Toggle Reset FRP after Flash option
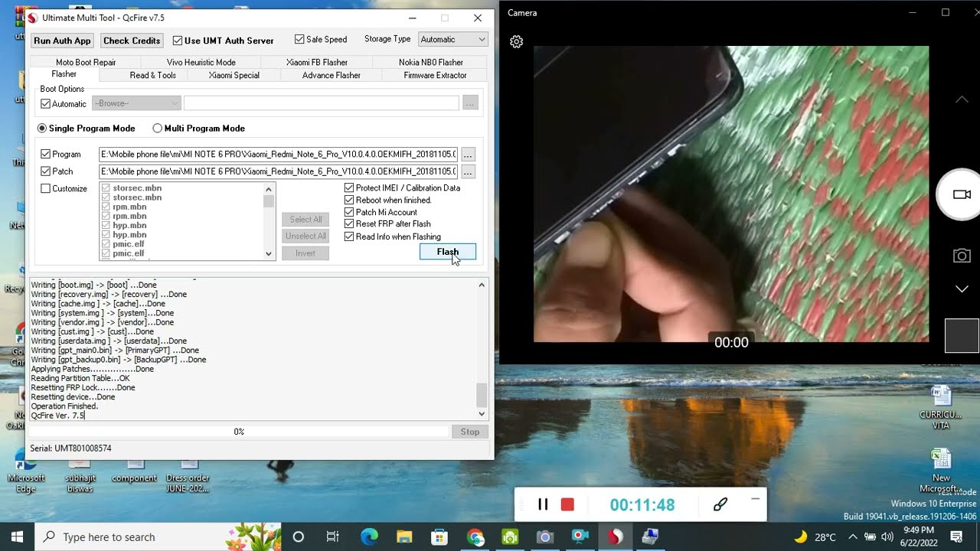This screenshot has width=980, height=551. tap(349, 224)
